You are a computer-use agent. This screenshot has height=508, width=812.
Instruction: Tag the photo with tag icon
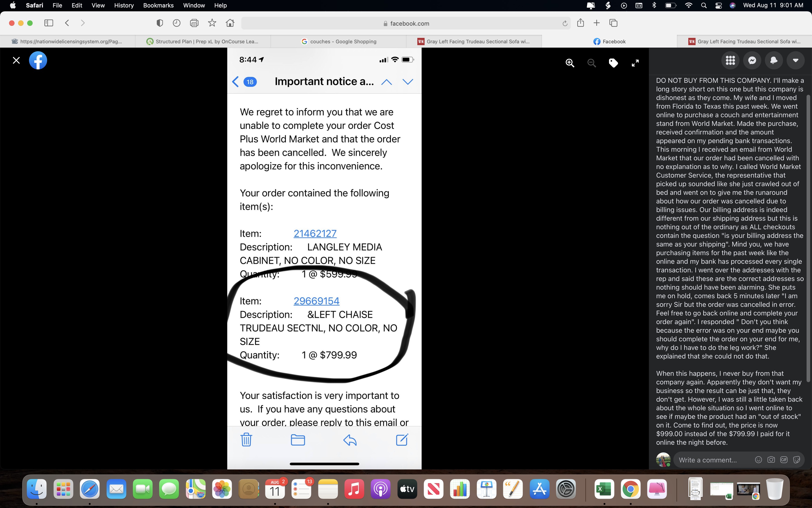click(613, 63)
